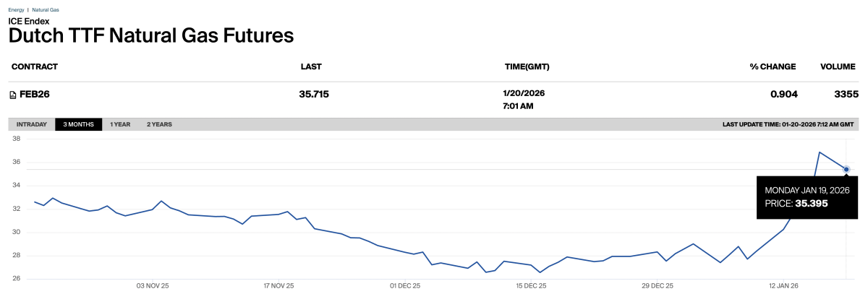Click the last price value 35.715

[x=314, y=94]
